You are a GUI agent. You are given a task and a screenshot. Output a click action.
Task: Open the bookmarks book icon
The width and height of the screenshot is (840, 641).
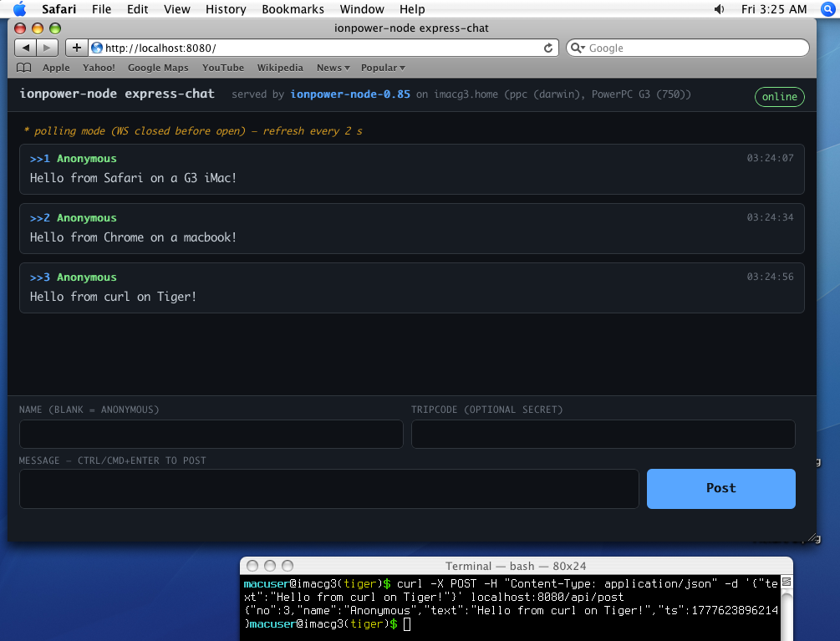pos(24,68)
